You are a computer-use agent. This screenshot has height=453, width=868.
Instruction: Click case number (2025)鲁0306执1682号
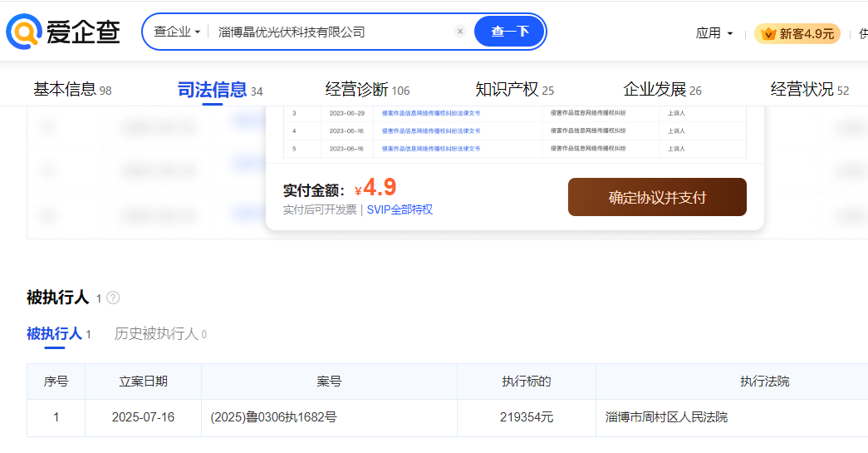click(273, 417)
